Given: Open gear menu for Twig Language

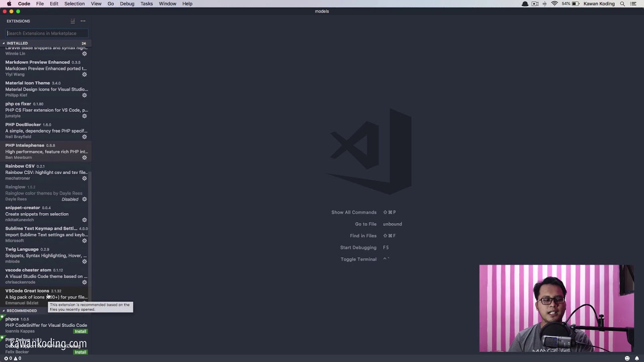Looking at the screenshot, I should click(x=85, y=261).
